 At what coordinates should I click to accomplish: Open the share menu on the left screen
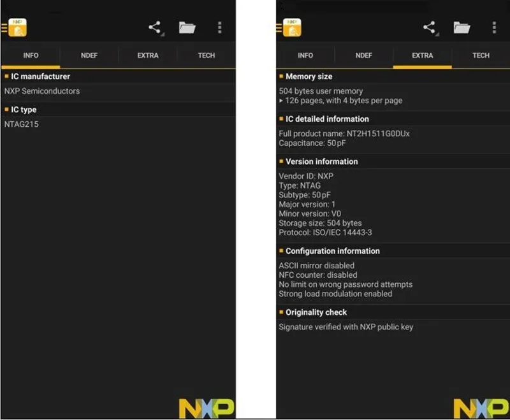(154, 27)
